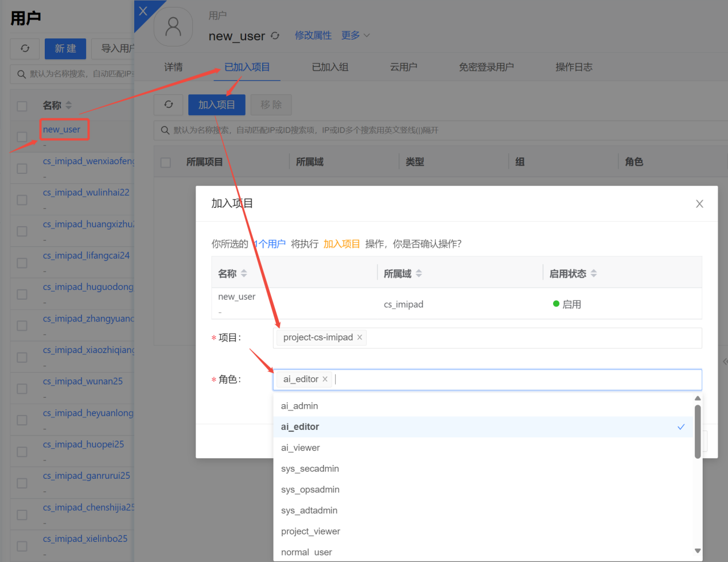The width and height of the screenshot is (728, 562).
Task: Click the refresh icon beside new_user title
Action: click(x=275, y=36)
